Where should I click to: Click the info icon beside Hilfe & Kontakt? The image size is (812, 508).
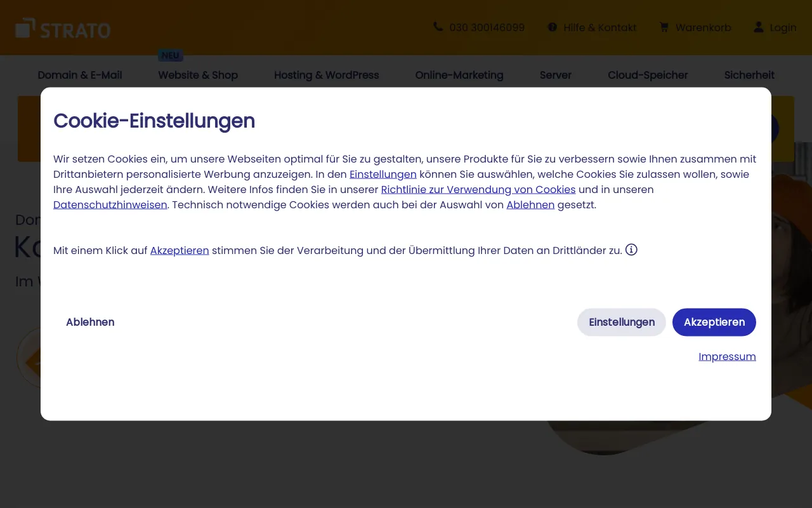click(x=552, y=27)
